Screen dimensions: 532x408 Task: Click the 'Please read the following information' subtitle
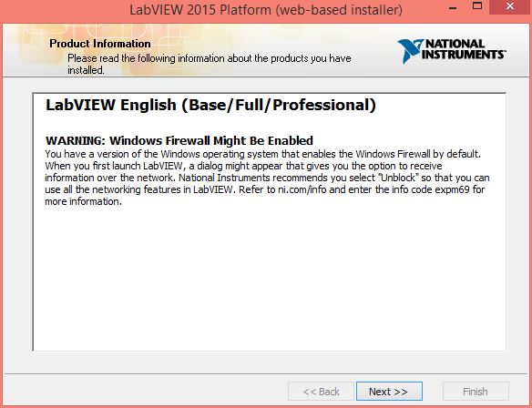coord(209,64)
